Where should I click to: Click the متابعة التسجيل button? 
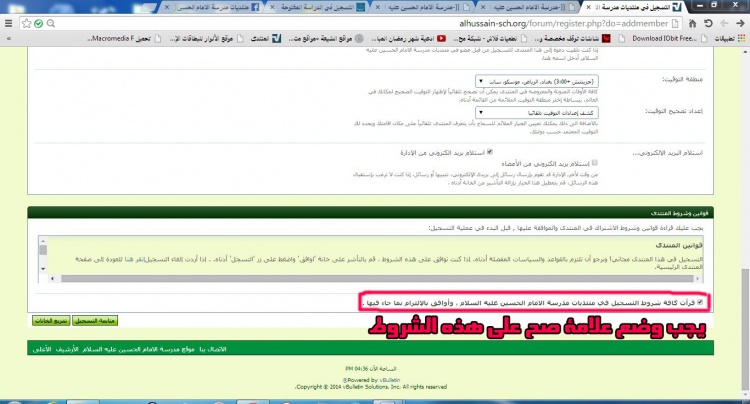pyautogui.click(x=95, y=320)
